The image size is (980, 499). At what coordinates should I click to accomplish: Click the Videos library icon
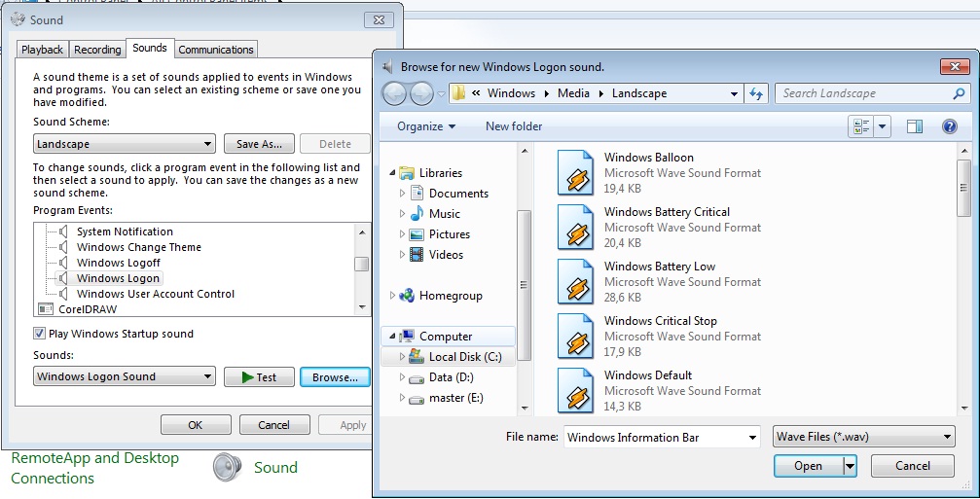417,255
